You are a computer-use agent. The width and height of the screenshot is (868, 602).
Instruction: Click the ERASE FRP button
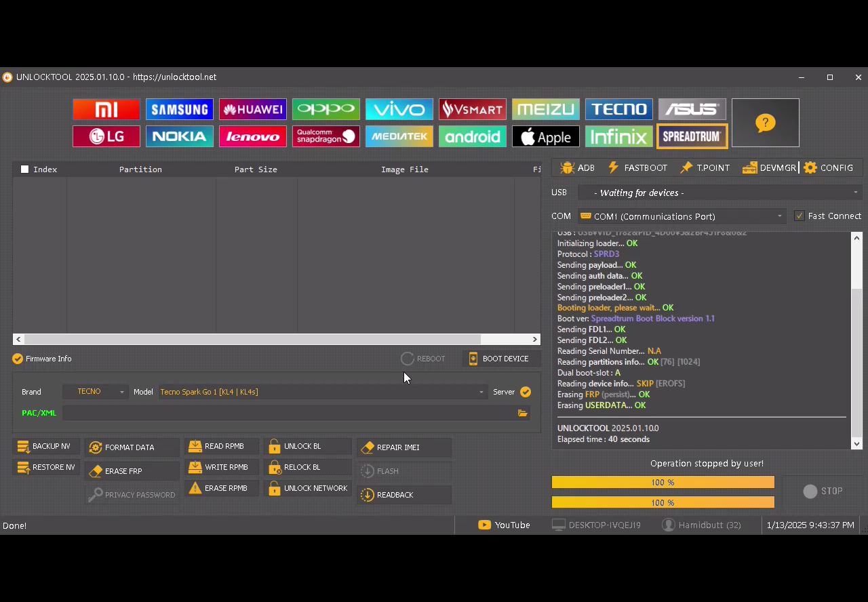point(132,471)
